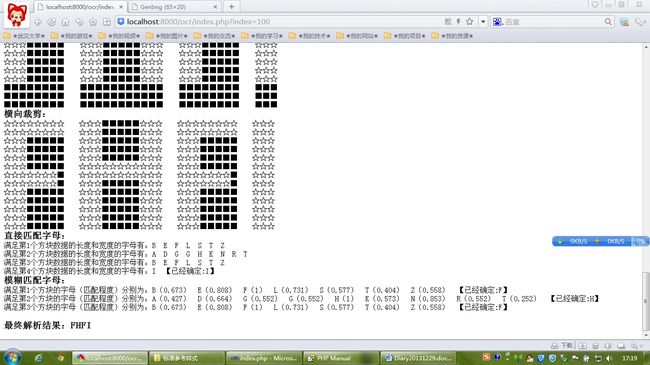This screenshot has height=365, width=650.
Task: Click into the Baidu search box
Action: [553, 22]
